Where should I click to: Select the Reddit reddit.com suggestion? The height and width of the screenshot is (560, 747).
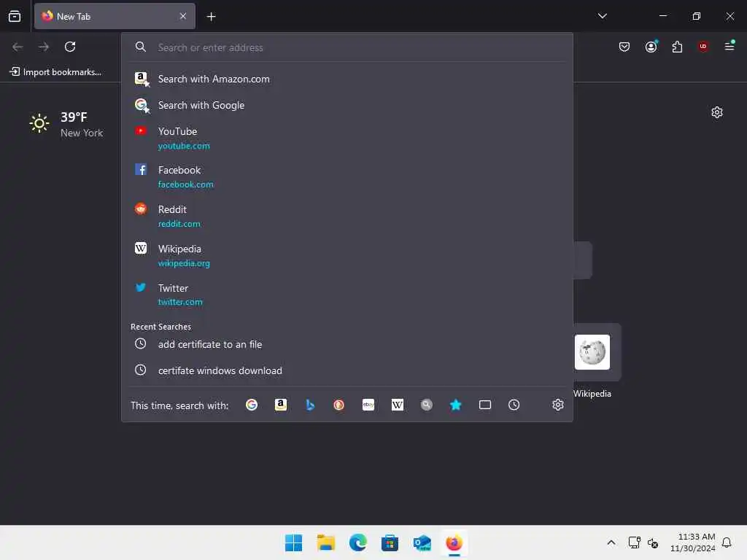click(x=347, y=216)
